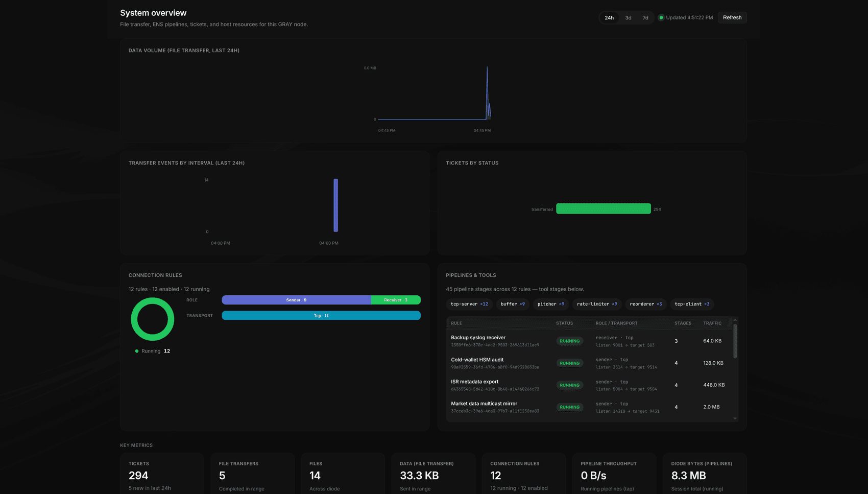Screen dimensions: 868x494
Task: Click the Files 14 metric card
Action: [x=343, y=474]
